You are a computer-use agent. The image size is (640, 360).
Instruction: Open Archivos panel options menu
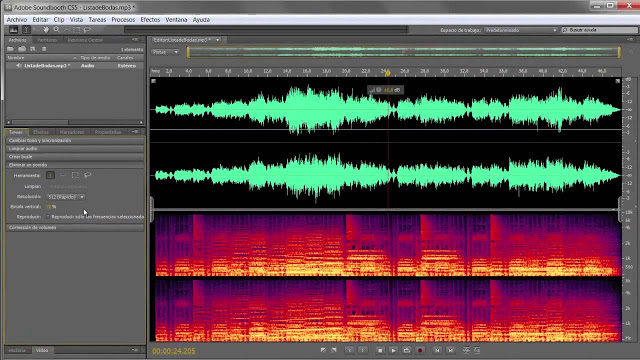pos(135,40)
